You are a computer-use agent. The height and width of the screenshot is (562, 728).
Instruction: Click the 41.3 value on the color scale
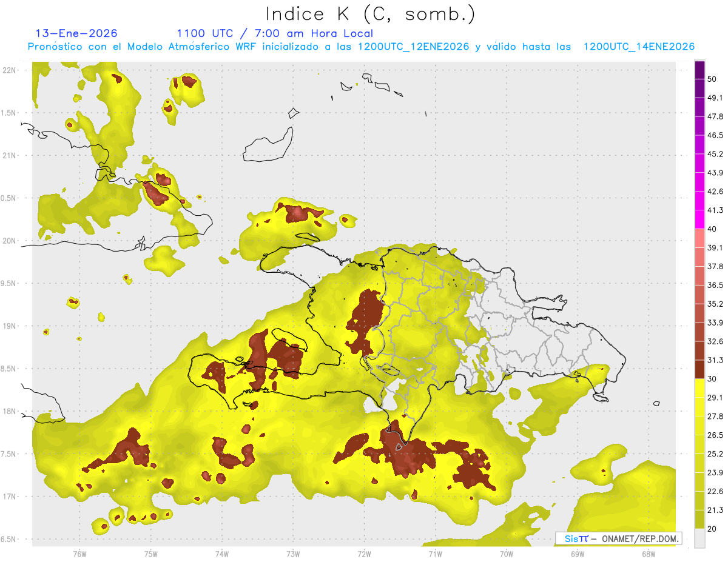[715, 210]
